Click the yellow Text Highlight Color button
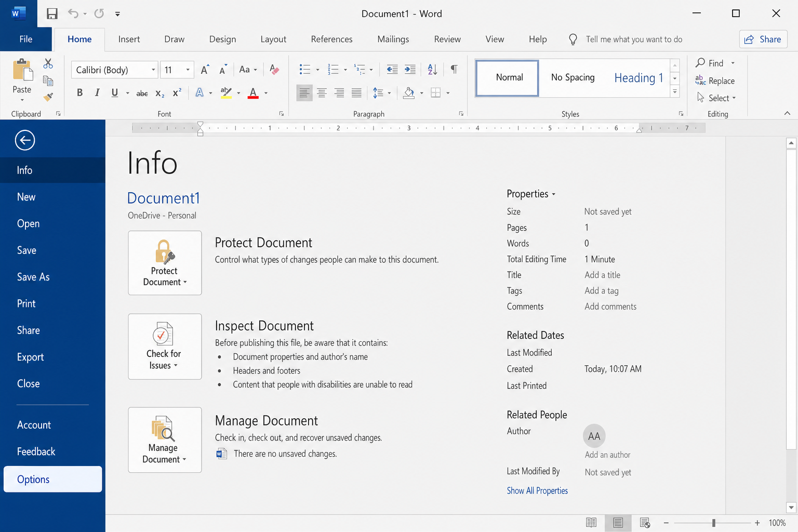This screenshot has height=532, width=798. click(226, 93)
